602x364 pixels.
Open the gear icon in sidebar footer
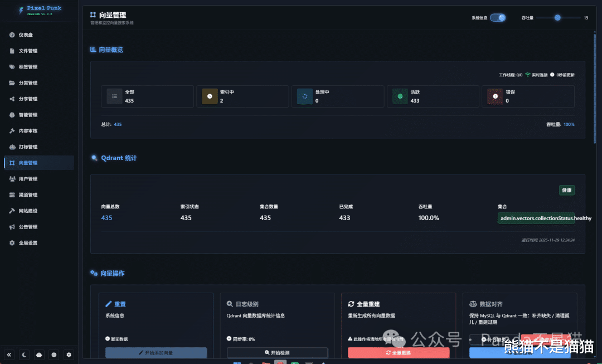click(69, 355)
